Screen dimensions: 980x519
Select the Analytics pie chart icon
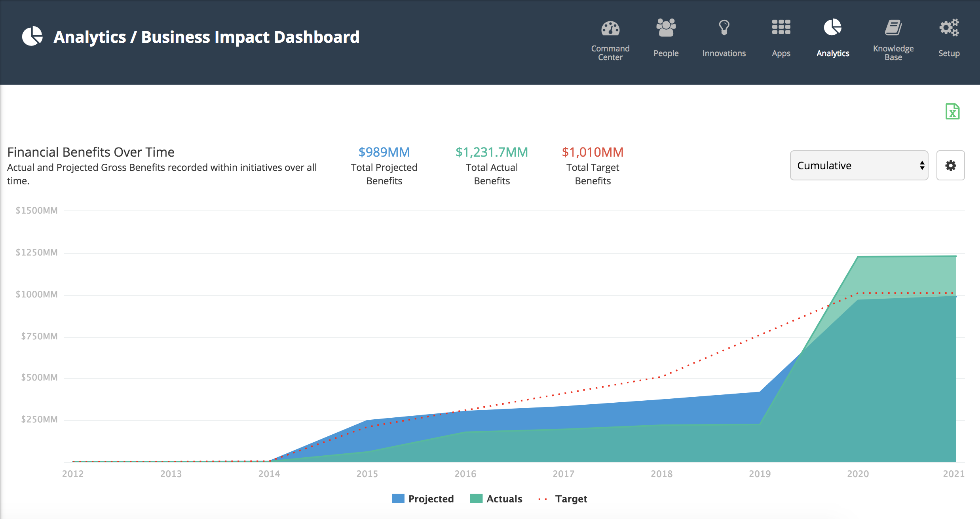[833, 27]
